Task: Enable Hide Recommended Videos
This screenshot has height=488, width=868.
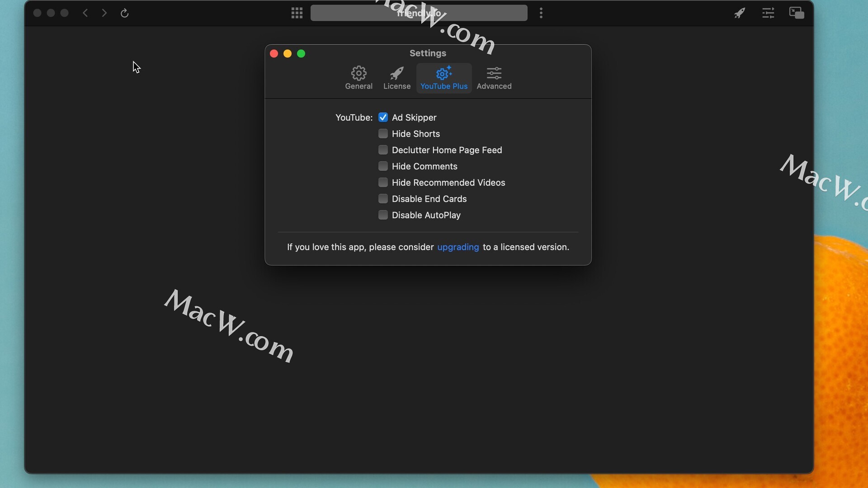Action: click(x=383, y=183)
